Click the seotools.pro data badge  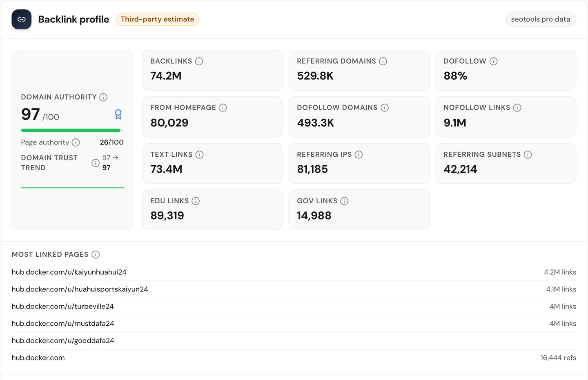click(x=541, y=19)
